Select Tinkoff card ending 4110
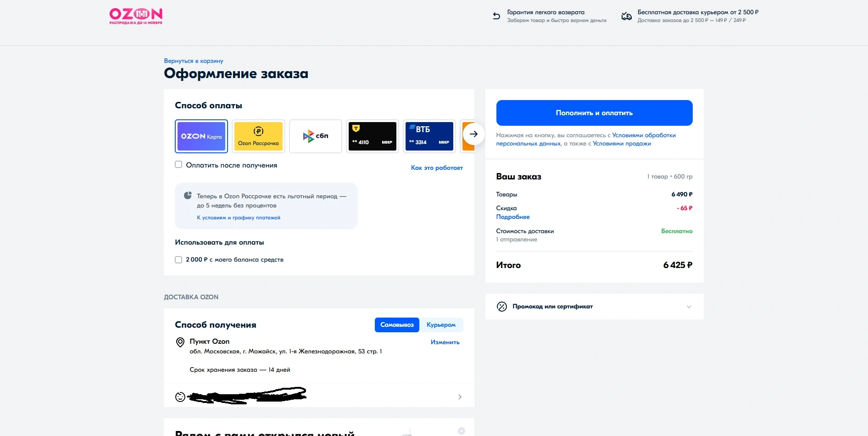Viewport: 868px width, 436px height. [373, 136]
